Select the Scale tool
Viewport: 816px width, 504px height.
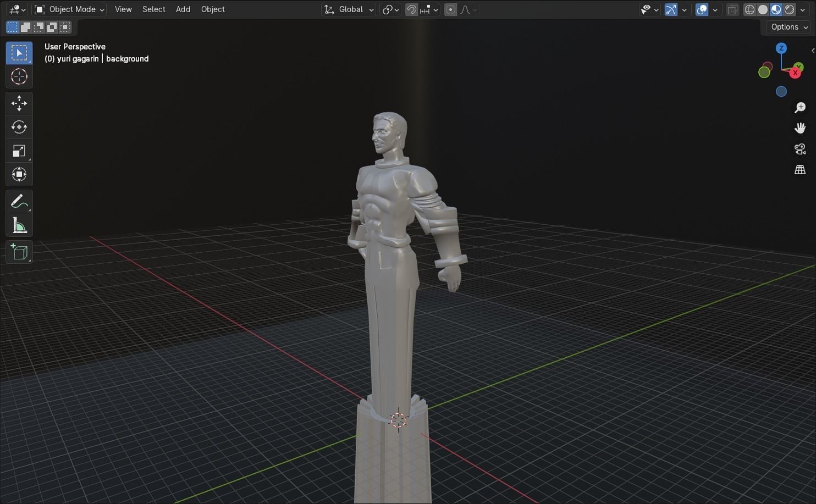[x=19, y=151]
